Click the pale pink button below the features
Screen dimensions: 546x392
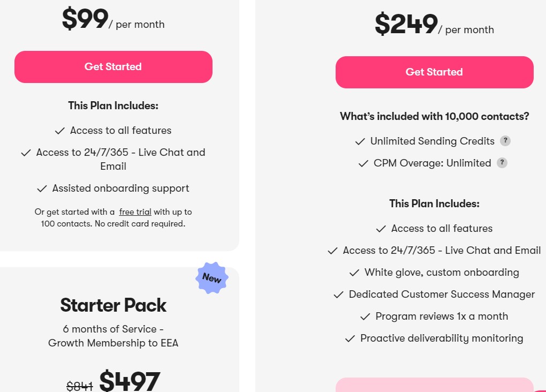pyautogui.click(x=434, y=385)
